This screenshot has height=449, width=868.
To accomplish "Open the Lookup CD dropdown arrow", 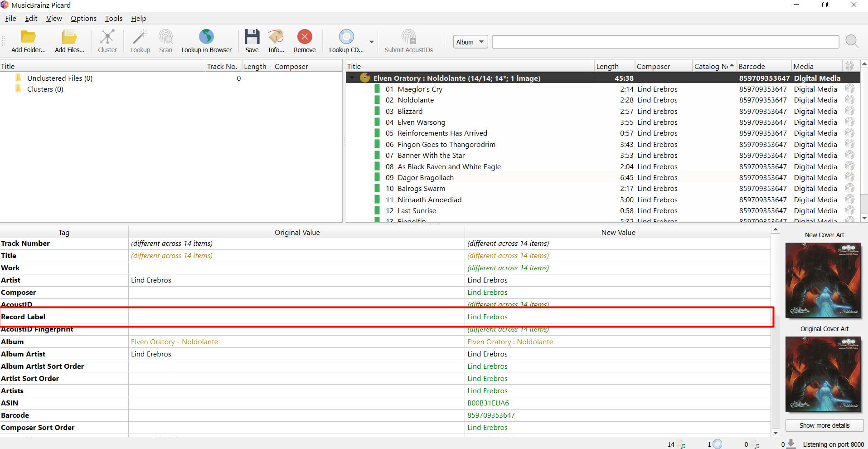I will point(372,42).
